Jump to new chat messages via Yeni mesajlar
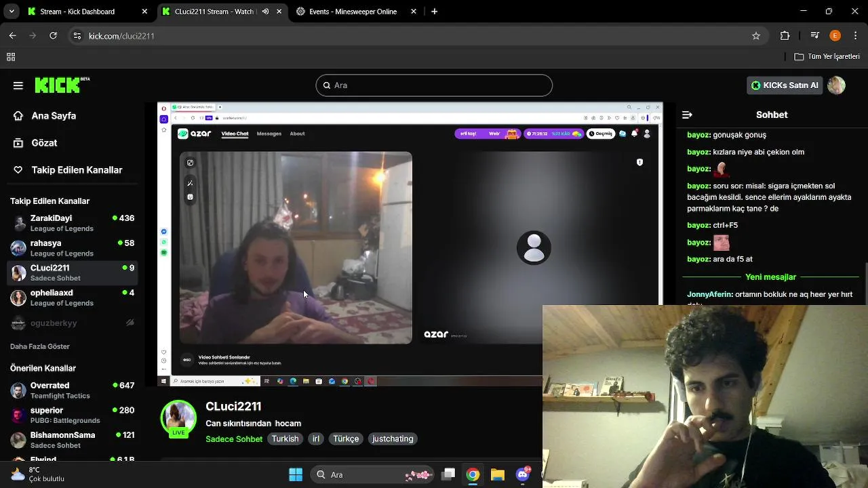The height and width of the screenshot is (488, 868). pyautogui.click(x=770, y=277)
